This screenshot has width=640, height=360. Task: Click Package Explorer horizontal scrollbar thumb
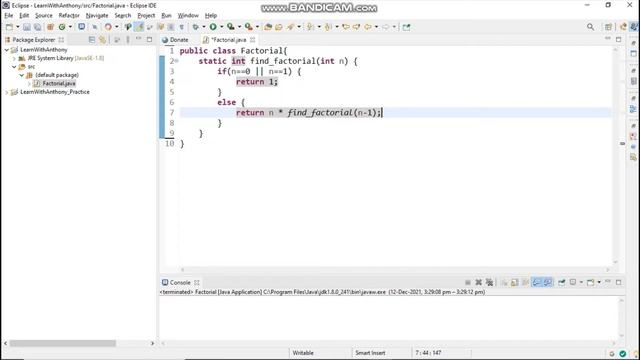tap(63, 343)
